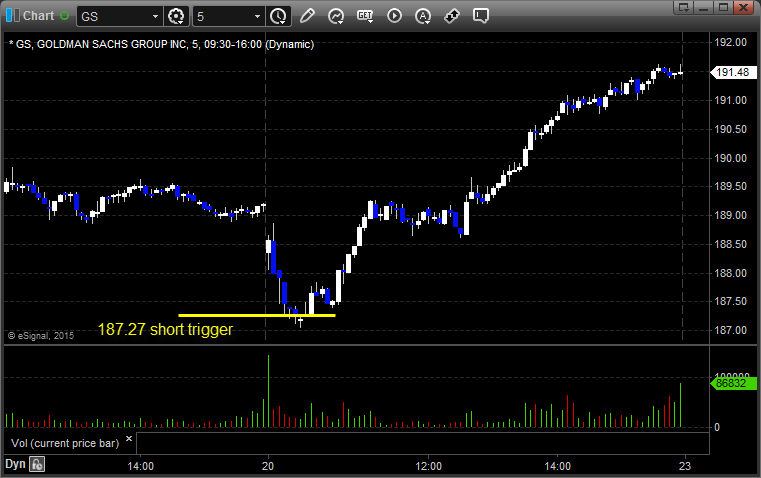761x478 pixels.
Task: Click the 192.00 price axis label
Action: pyautogui.click(x=730, y=42)
